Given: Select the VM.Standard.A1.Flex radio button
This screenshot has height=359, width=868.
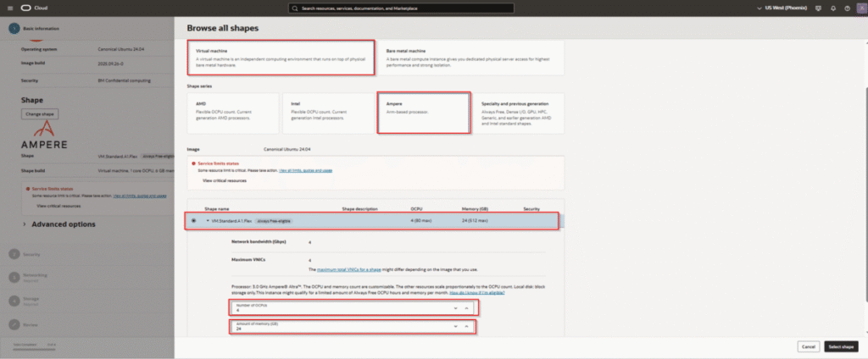Looking at the screenshot, I should click(x=194, y=220).
